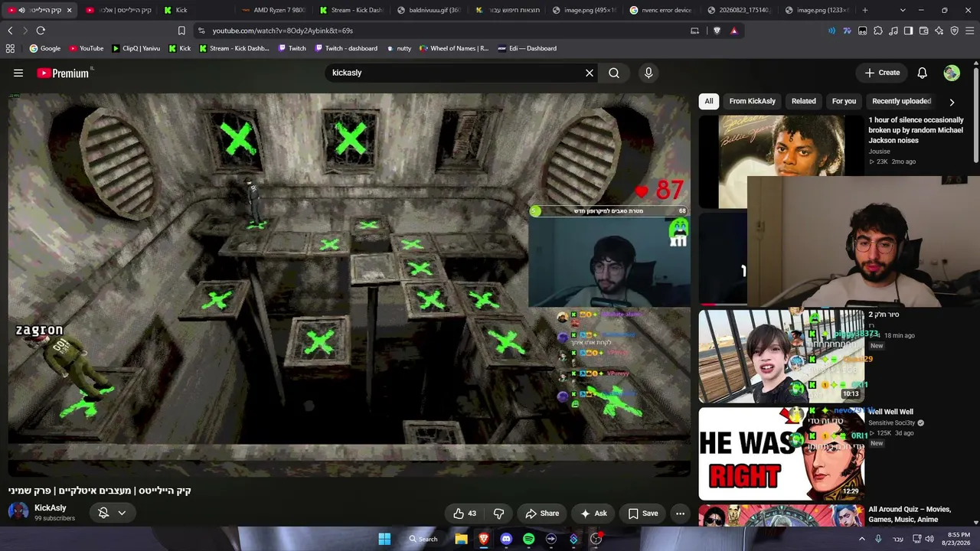Open Twitch - dashboard bookmark
The image size is (980, 551).
pos(345,48)
